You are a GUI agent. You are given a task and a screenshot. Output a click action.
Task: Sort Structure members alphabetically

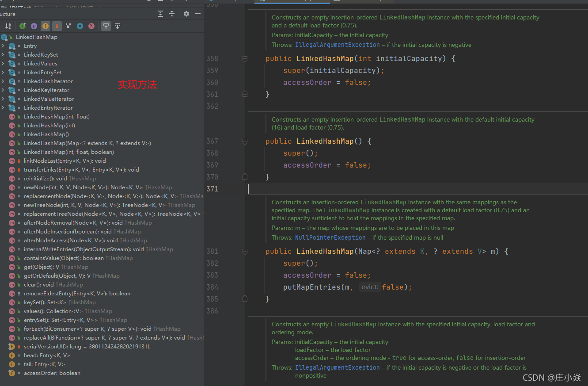pyautogui.click(x=8, y=26)
